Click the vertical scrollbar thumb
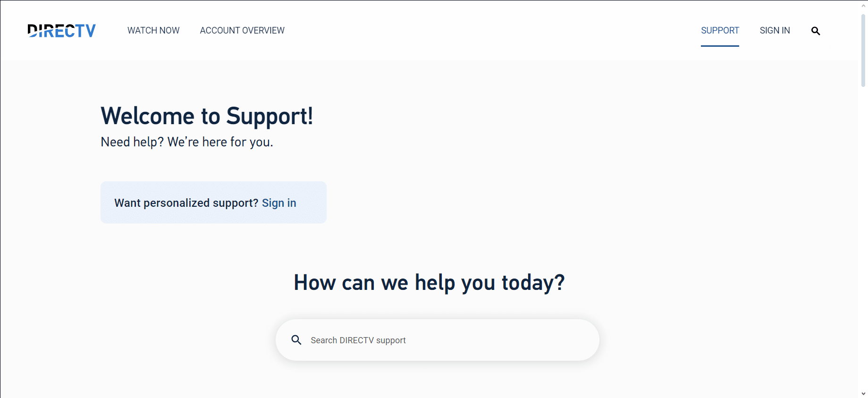This screenshot has height=398, width=868. (863, 50)
